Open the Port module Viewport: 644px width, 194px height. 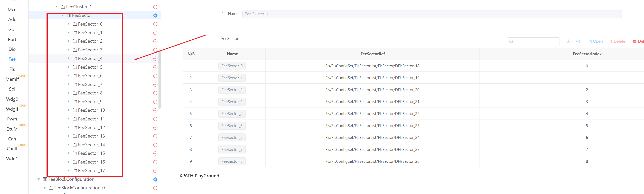pyautogui.click(x=12, y=40)
